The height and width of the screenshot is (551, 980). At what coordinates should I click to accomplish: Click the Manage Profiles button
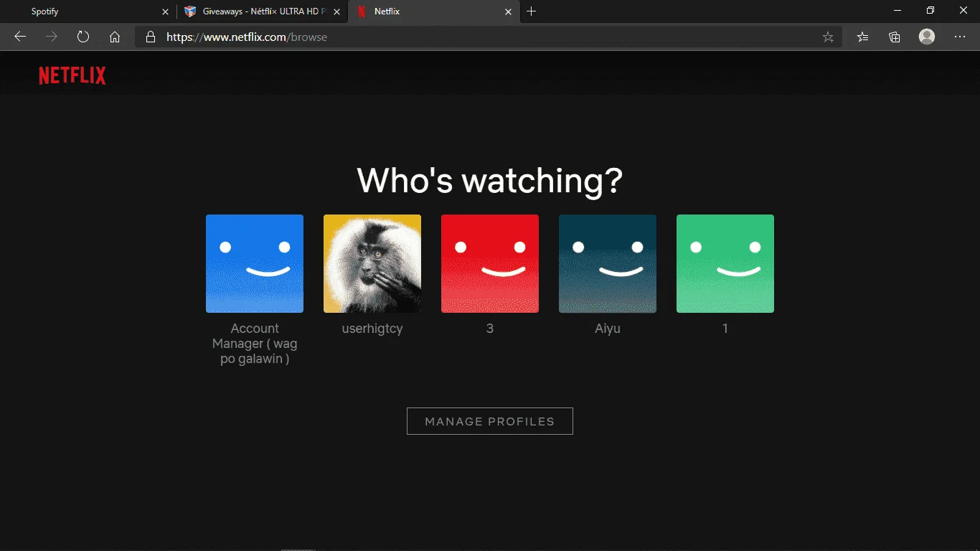click(490, 421)
